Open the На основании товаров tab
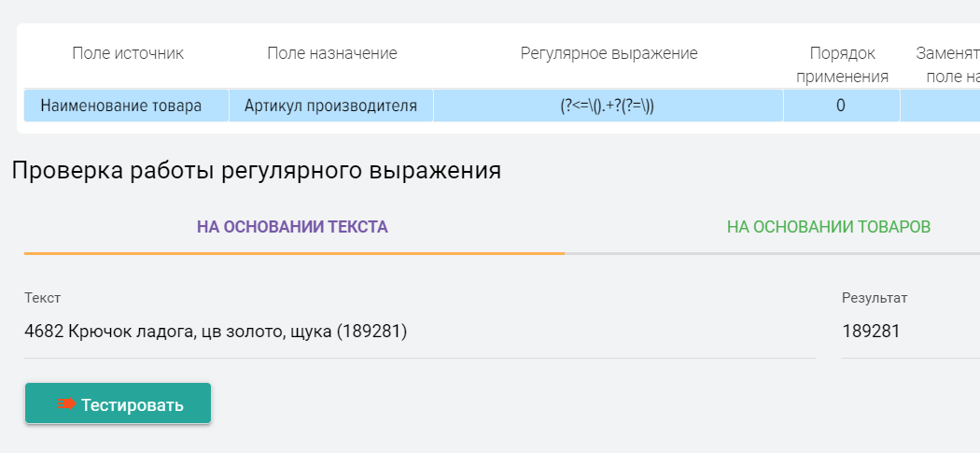 tap(828, 227)
